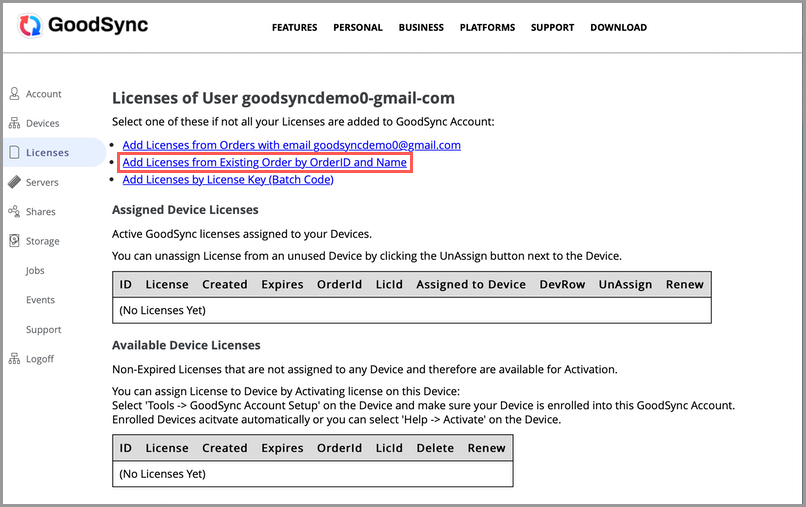Open the Business page from the header

[x=421, y=28]
